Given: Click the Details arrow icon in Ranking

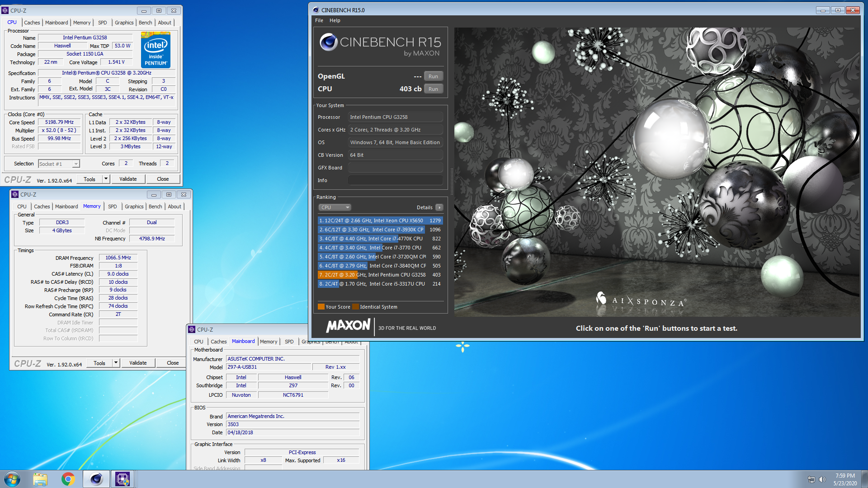Looking at the screenshot, I should tap(439, 207).
